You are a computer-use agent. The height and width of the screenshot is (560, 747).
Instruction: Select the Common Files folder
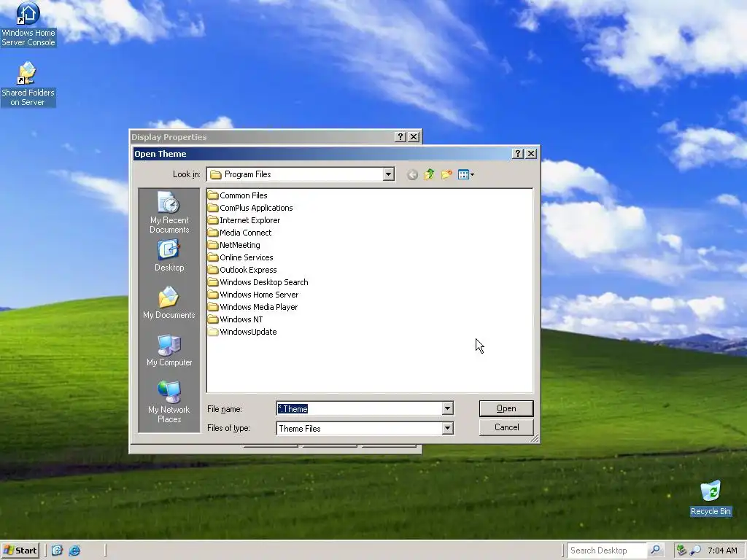coord(238,195)
